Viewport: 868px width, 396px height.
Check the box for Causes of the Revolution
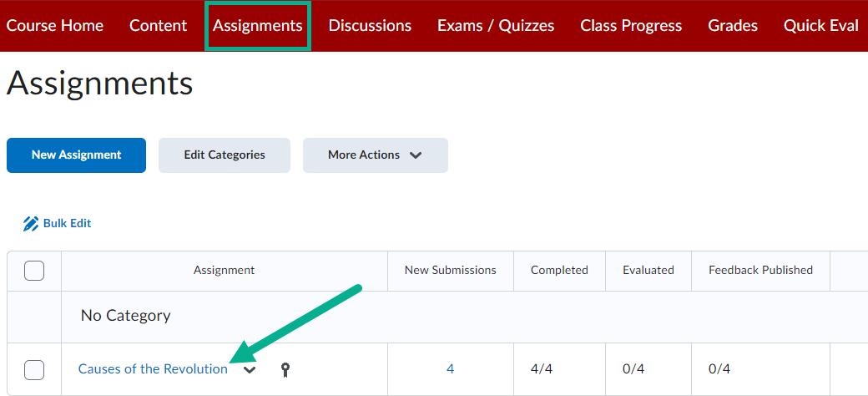[x=34, y=369]
